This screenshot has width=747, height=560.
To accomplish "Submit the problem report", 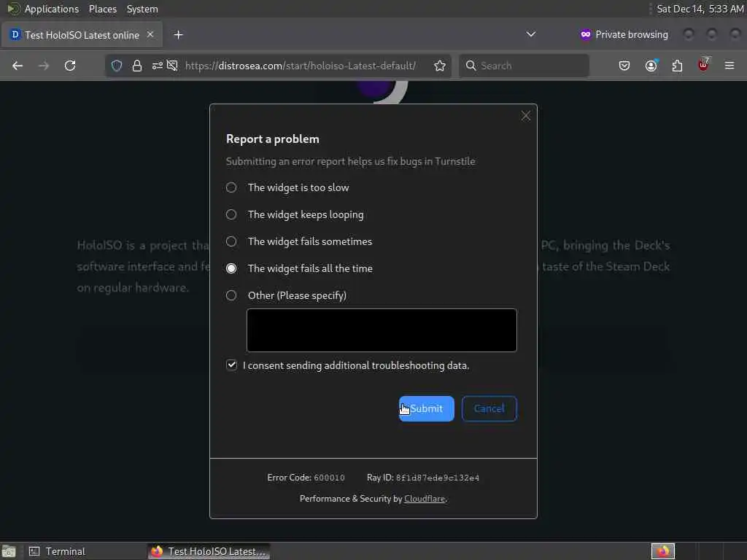I will [x=426, y=408].
